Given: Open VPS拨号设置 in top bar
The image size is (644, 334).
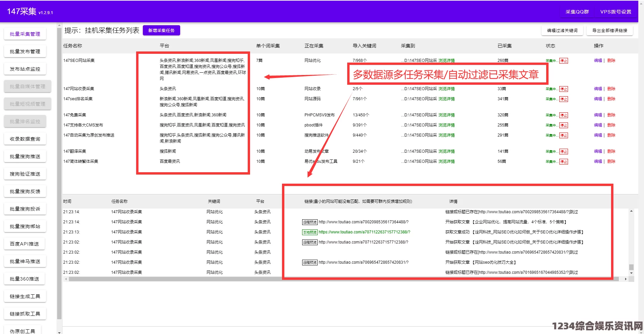Looking at the screenshot, I should [615, 12].
